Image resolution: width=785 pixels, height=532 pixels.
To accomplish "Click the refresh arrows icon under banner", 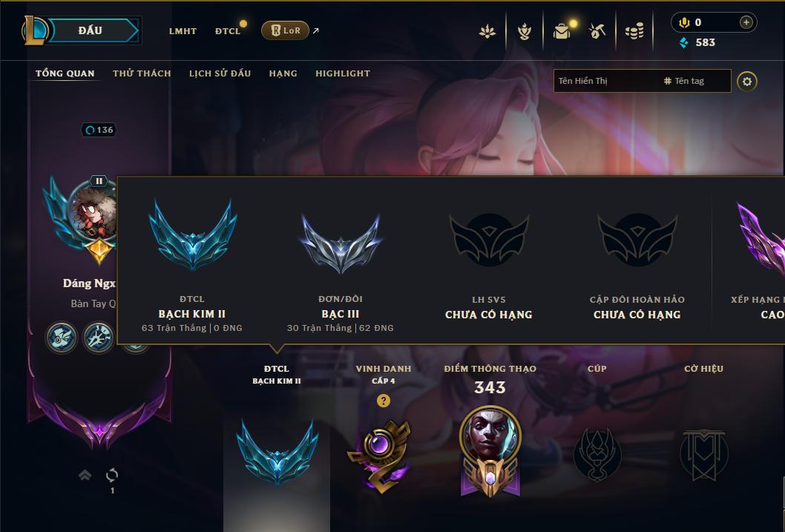I will (112, 475).
